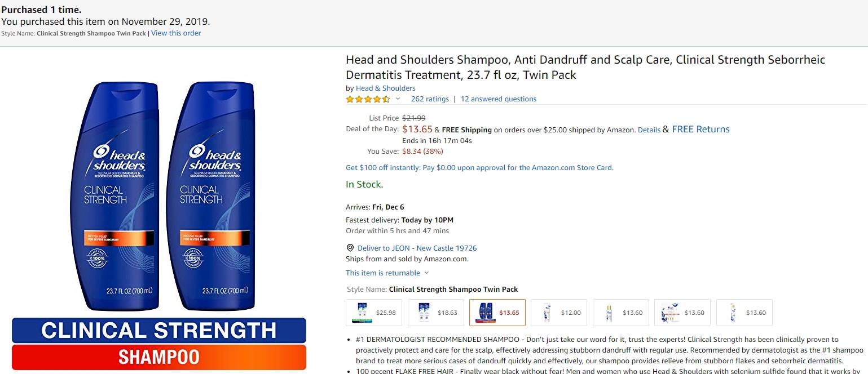Select the $25.98 style option thumbnail

(374, 313)
